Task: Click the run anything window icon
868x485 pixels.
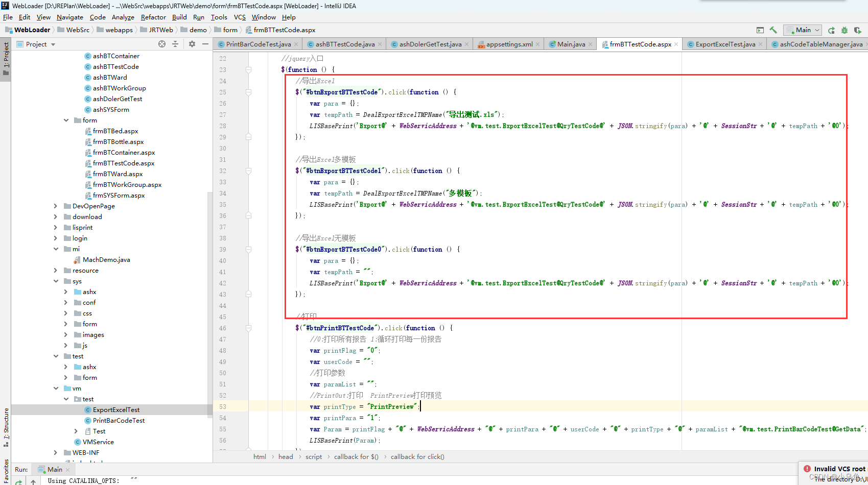Action: [760, 30]
